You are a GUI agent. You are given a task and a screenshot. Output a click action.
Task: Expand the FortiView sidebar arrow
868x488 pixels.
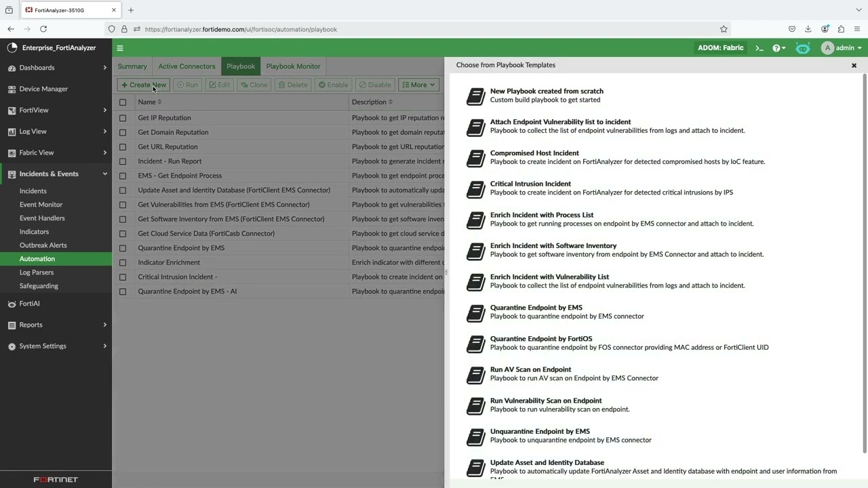click(104, 110)
